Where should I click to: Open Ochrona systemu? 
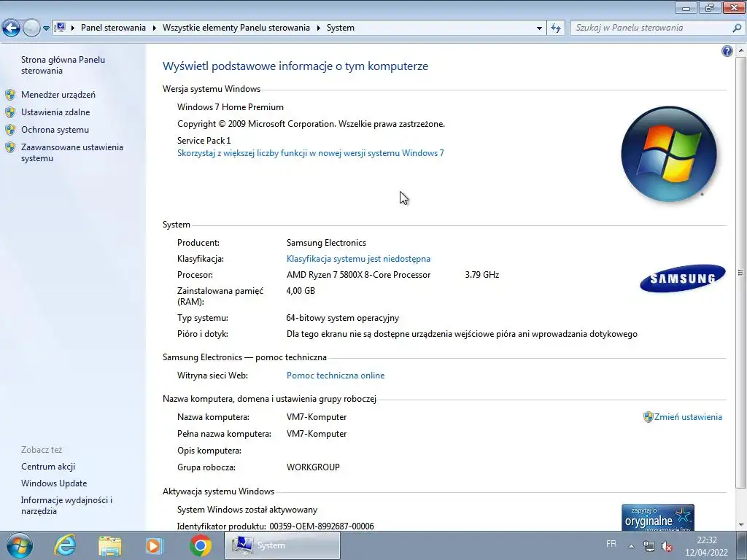(55, 130)
